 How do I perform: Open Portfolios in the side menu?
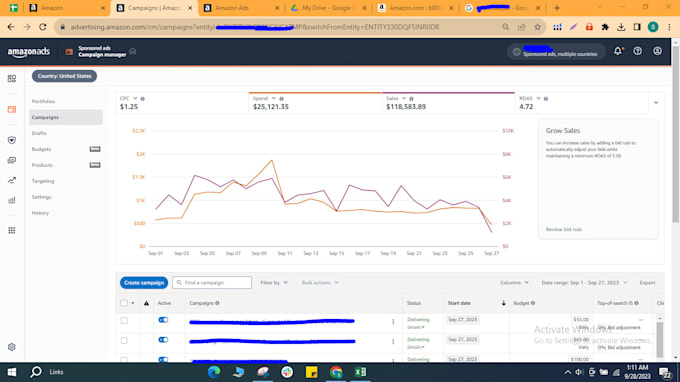coord(43,101)
